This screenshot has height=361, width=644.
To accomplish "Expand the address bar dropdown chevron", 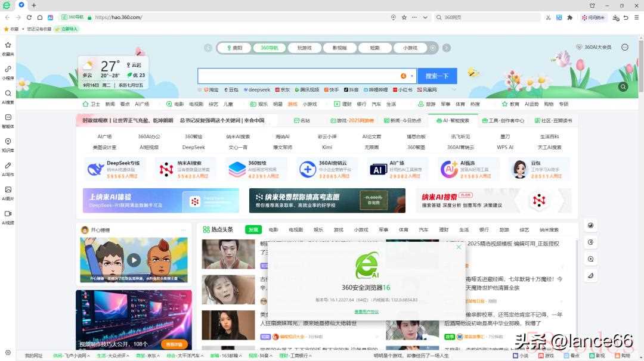I will click(x=425, y=17).
